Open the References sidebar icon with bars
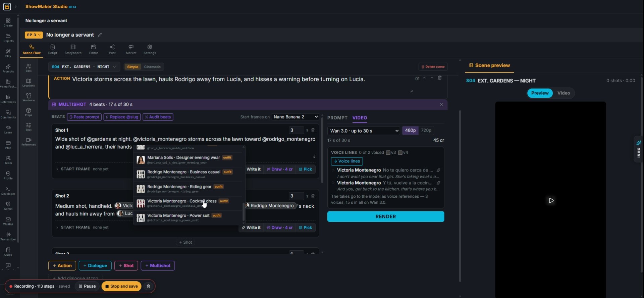The width and height of the screenshot is (644, 298). coord(8,99)
